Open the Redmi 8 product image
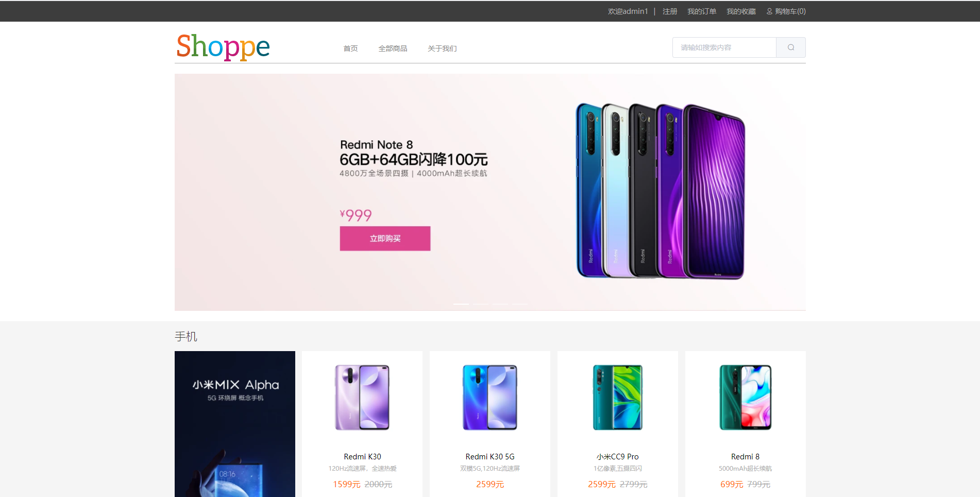The image size is (980, 497). point(746,397)
